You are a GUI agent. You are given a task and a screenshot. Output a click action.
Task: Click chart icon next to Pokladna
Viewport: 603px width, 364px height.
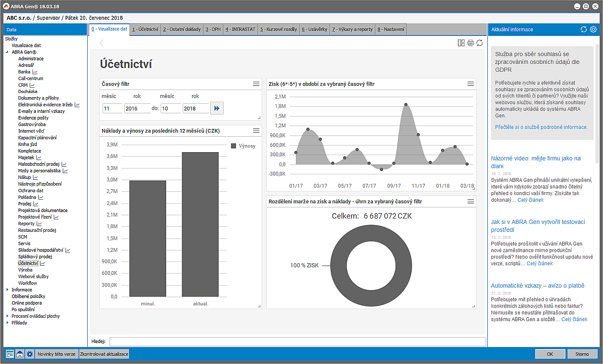(x=41, y=198)
